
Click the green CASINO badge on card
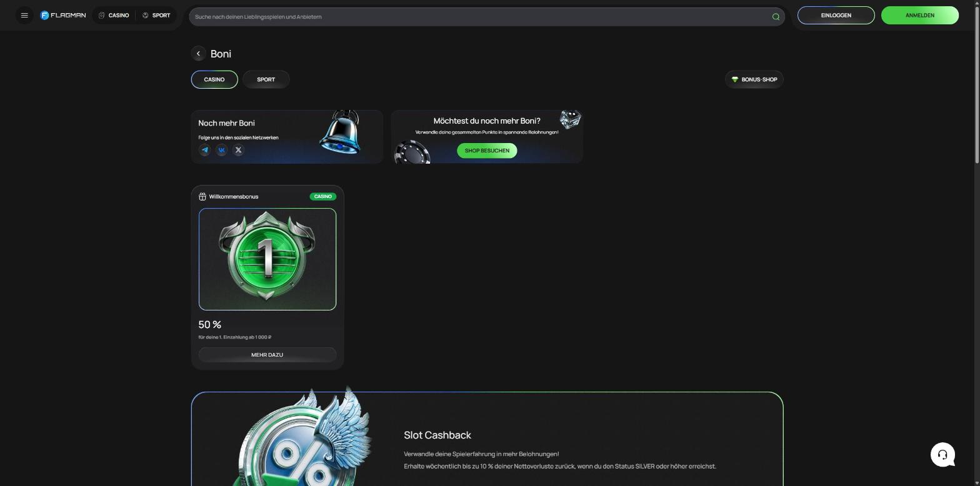point(322,197)
